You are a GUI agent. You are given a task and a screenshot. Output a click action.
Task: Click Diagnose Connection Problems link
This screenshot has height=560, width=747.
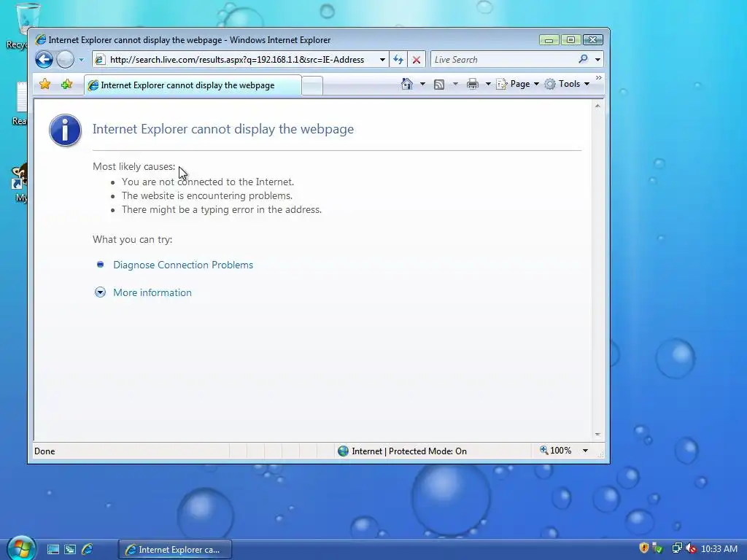point(183,265)
